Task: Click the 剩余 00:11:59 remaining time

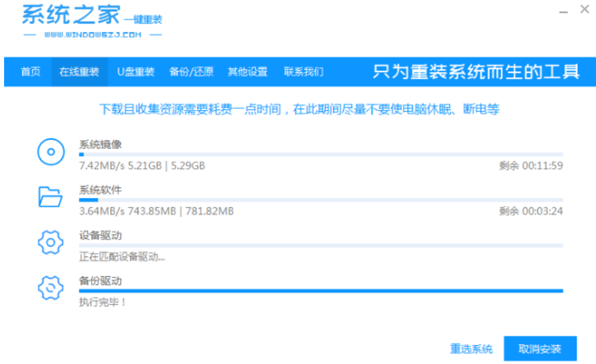Action: tap(531, 166)
